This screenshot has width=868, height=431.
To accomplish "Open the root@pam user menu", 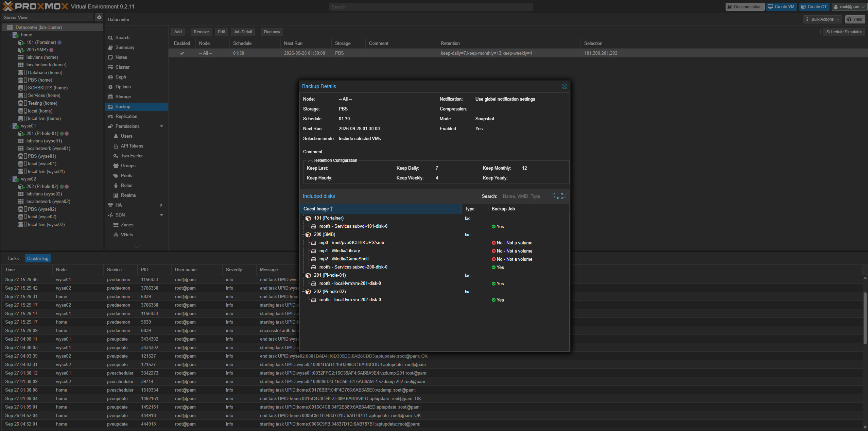I will click(849, 7).
